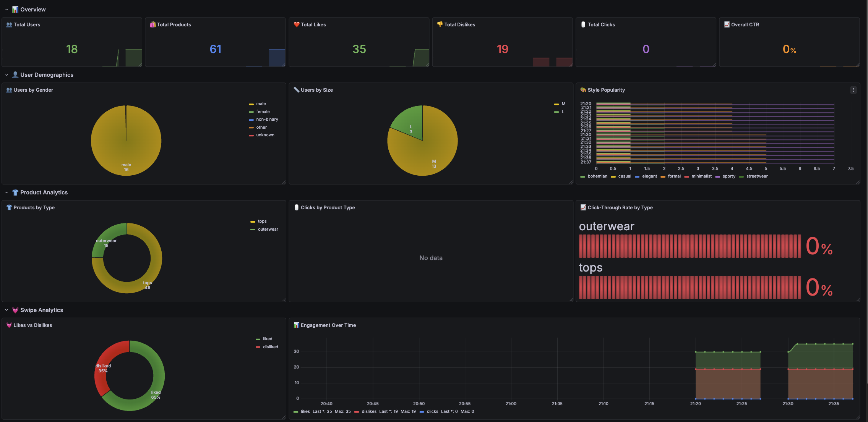
Task: Click the Product Analytics row title
Action: coord(44,192)
